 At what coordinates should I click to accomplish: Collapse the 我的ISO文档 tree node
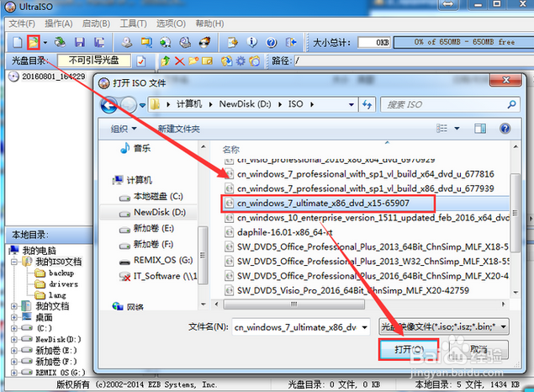coord(14,262)
